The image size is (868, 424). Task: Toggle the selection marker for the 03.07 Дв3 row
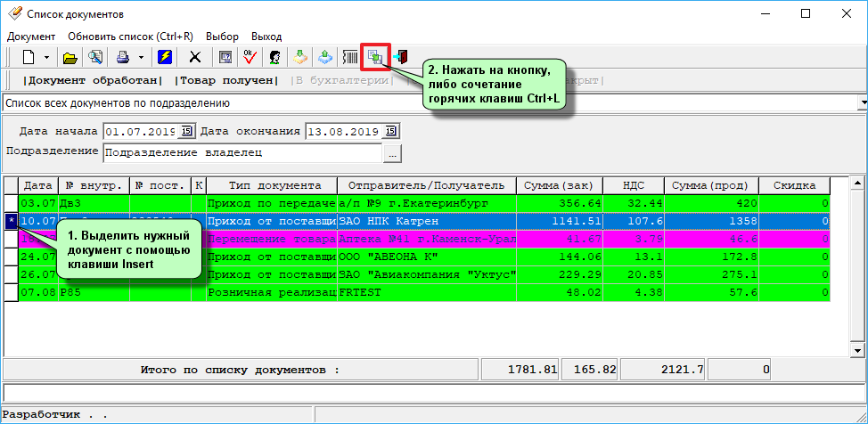point(11,203)
